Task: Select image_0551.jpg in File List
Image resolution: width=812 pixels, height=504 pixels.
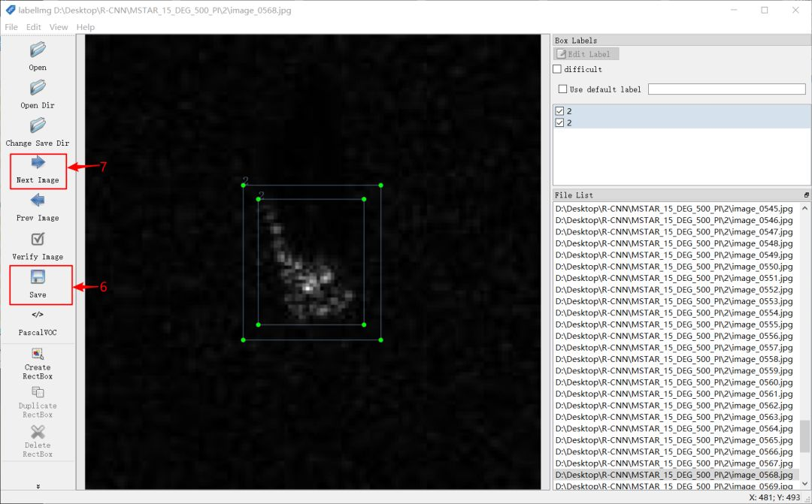Action: tap(674, 278)
